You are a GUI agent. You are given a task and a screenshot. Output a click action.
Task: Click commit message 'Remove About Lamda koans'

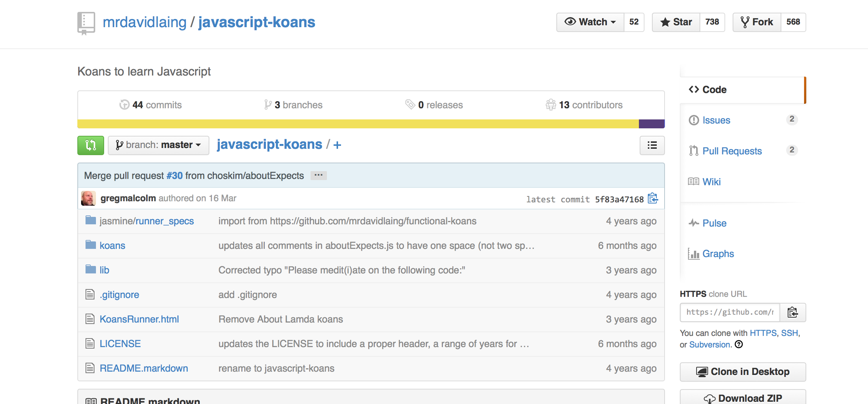(x=281, y=319)
